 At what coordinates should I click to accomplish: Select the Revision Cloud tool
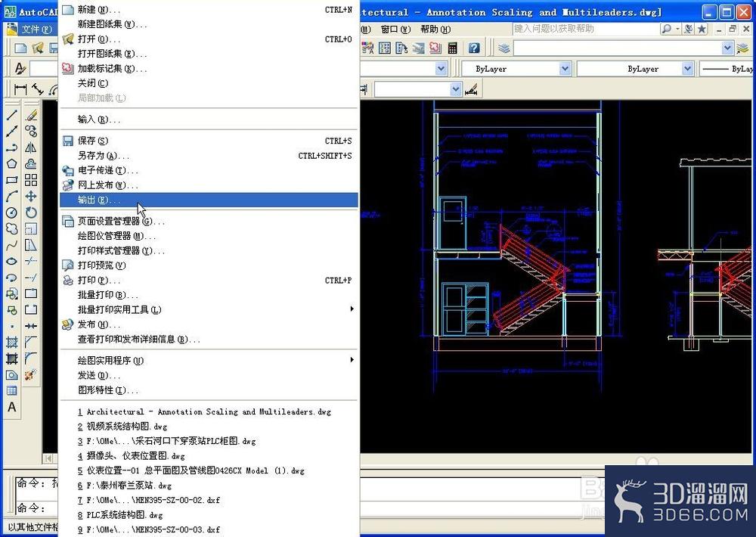click(11, 228)
